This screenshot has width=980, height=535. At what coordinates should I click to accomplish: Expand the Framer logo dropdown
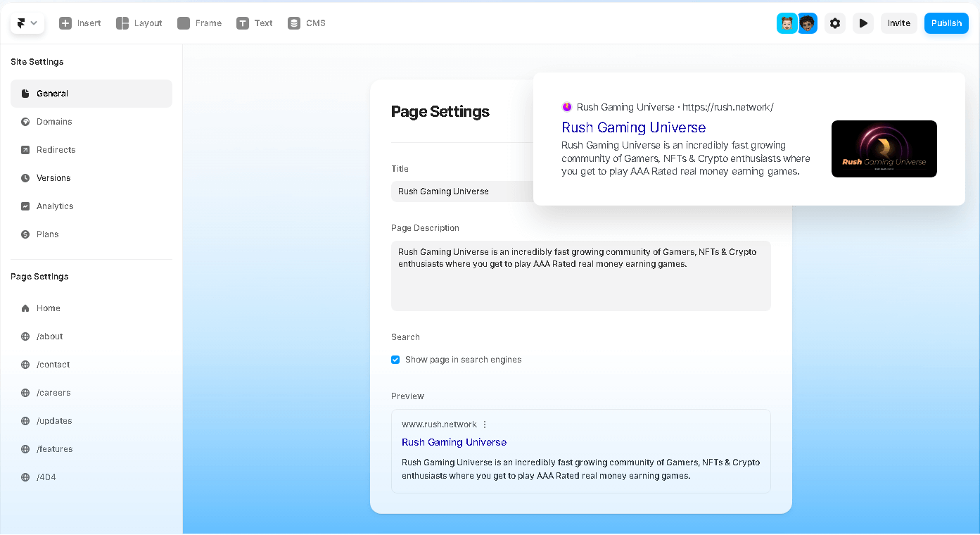point(27,23)
